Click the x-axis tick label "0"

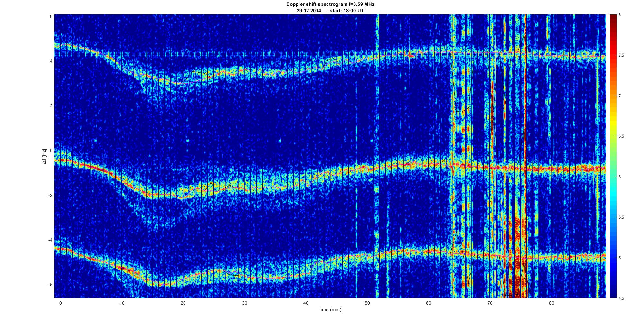click(x=60, y=303)
